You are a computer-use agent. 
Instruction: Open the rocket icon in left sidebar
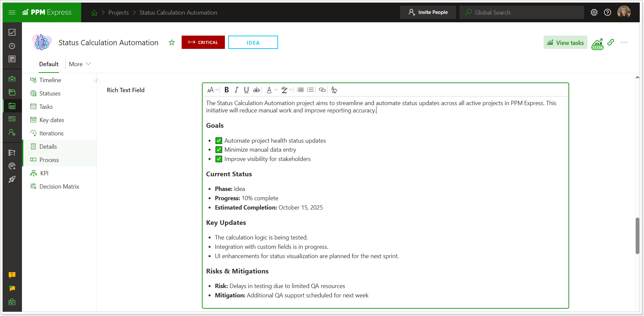pyautogui.click(x=12, y=179)
